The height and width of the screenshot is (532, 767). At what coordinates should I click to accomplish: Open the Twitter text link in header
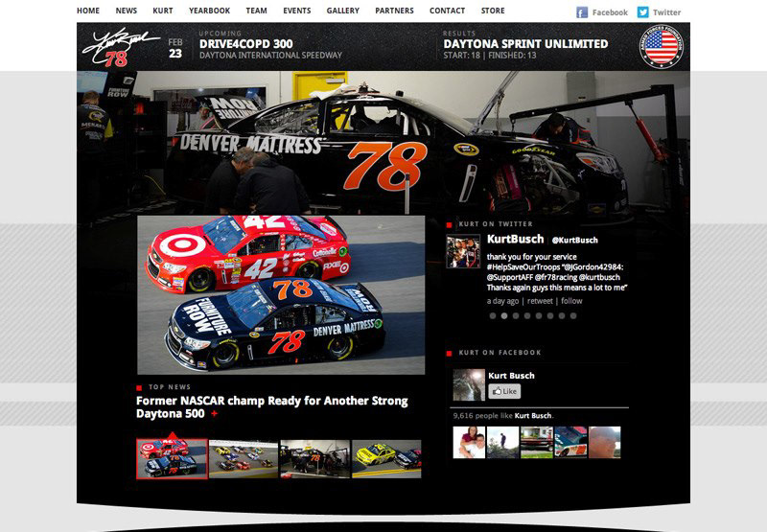pos(666,12)
